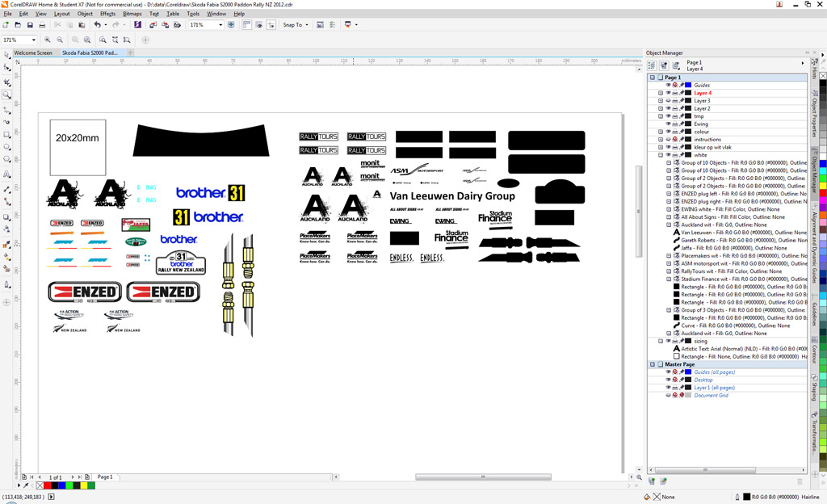This screenshot has width=827, height=504.
Task: Pick the yellow swatch in the color palette
Action: pos(823,186)
